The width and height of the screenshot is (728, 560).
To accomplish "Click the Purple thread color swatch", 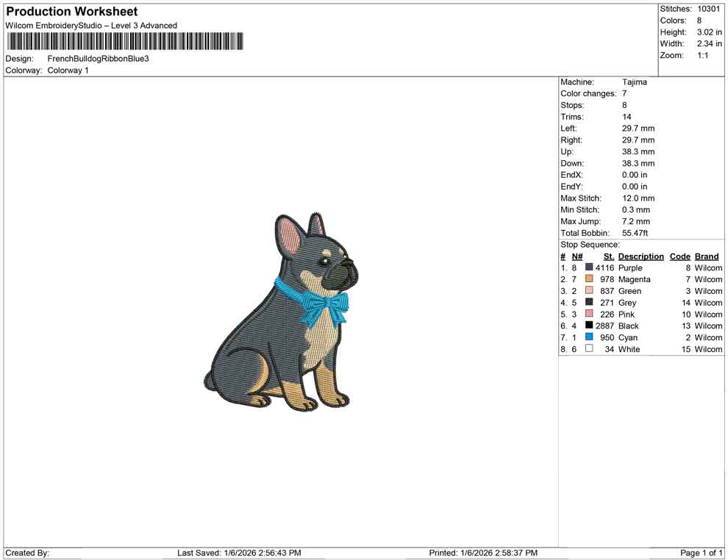I will [x=588, y=268].
